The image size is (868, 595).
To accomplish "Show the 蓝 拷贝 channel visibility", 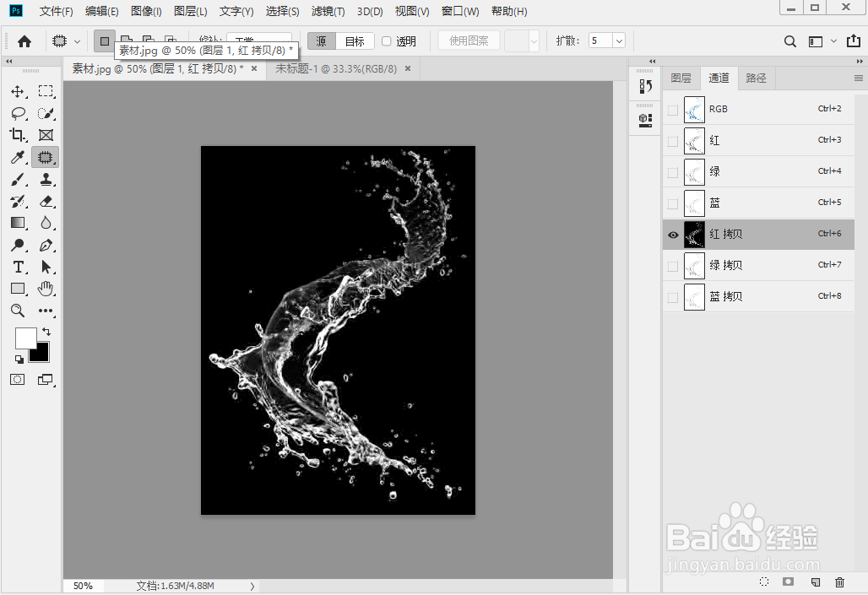I will click(673, 297).
